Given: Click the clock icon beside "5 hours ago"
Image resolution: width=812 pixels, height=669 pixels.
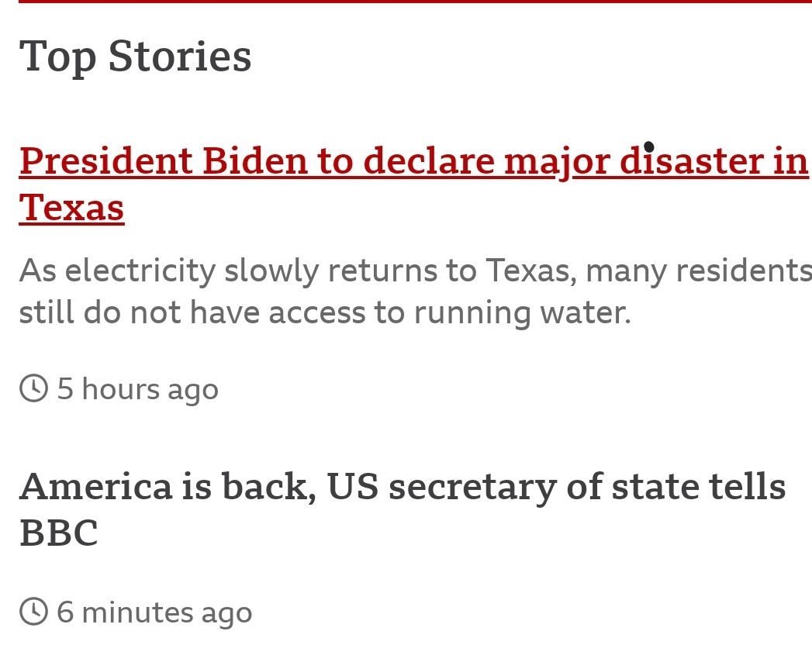Looking at the screenshot, I should (33, 388).
